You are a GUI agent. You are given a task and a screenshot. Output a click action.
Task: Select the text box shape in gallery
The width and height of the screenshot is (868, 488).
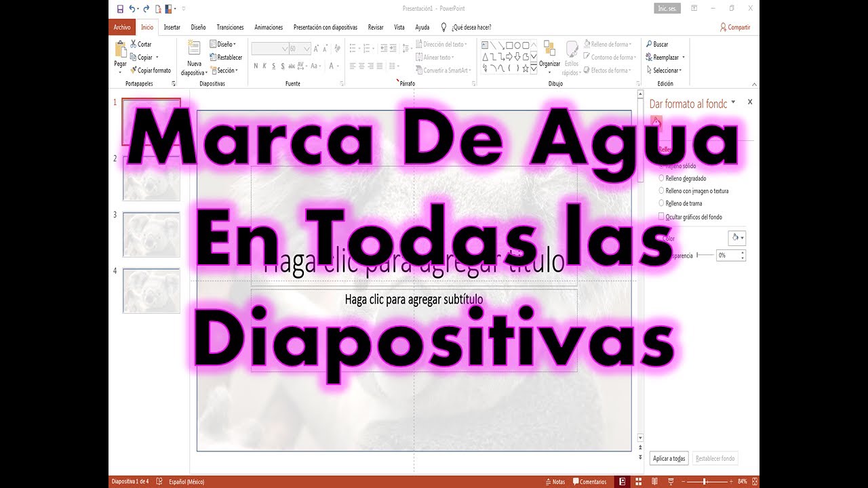(x=485, y=45)
